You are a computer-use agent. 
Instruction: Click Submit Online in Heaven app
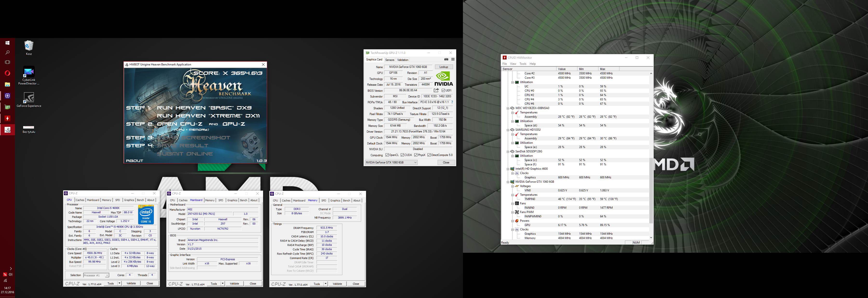coord(185,154)
